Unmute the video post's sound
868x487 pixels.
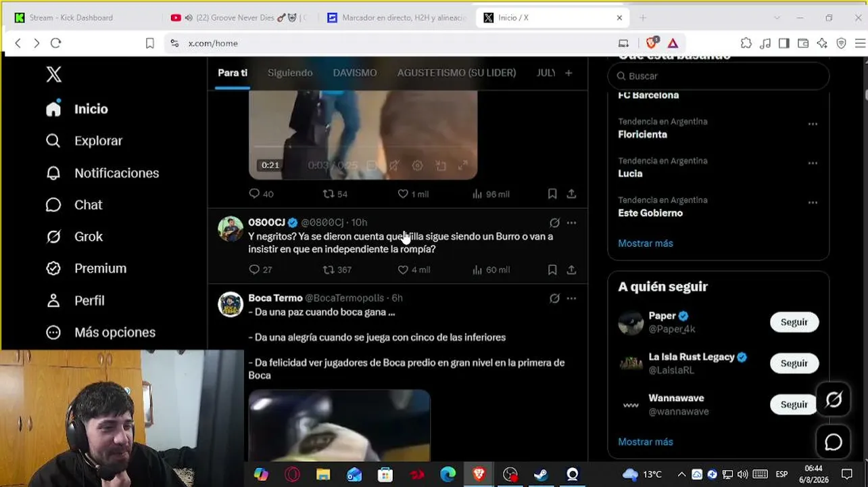(393, 165)
